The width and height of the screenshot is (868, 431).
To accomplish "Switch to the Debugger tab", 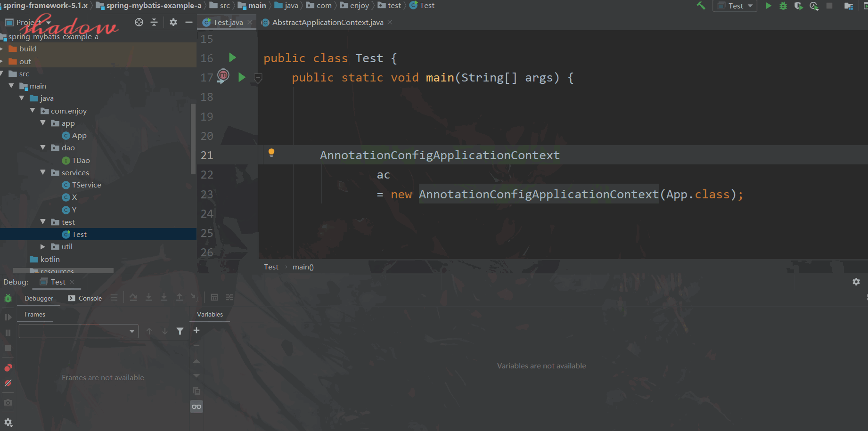I will pos(39,299).
